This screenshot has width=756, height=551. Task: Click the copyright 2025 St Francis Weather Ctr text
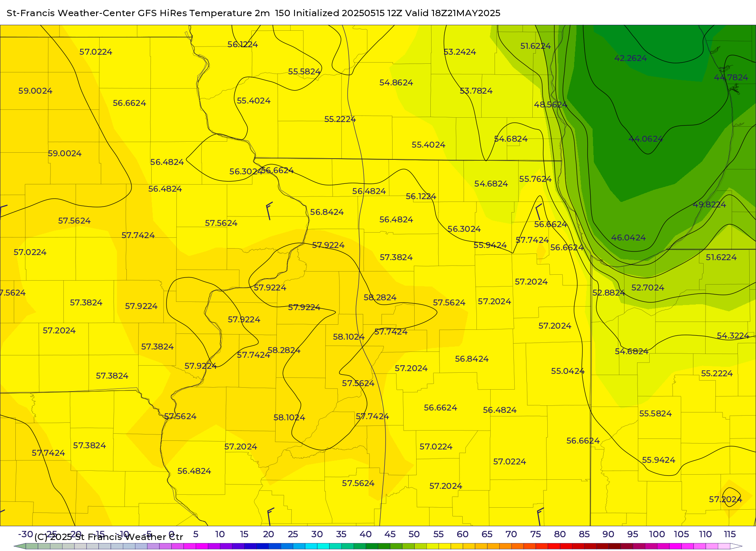tap(109, 537)
